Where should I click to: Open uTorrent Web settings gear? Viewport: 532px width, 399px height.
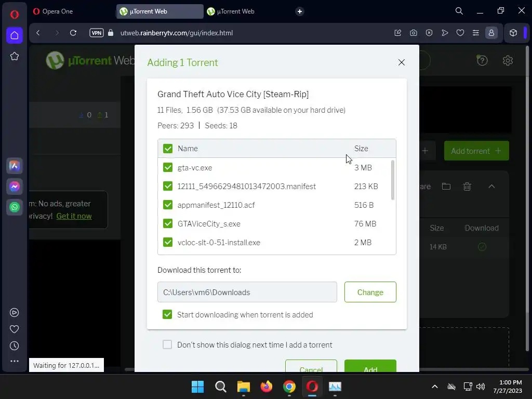508,60
